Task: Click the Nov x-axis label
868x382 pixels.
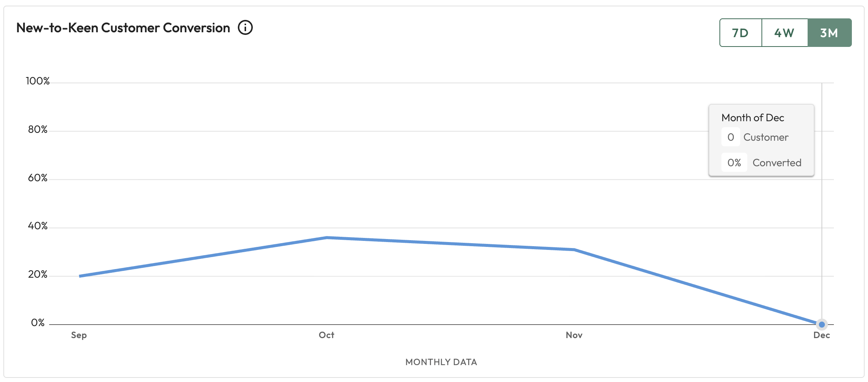Action: [574, 335]
